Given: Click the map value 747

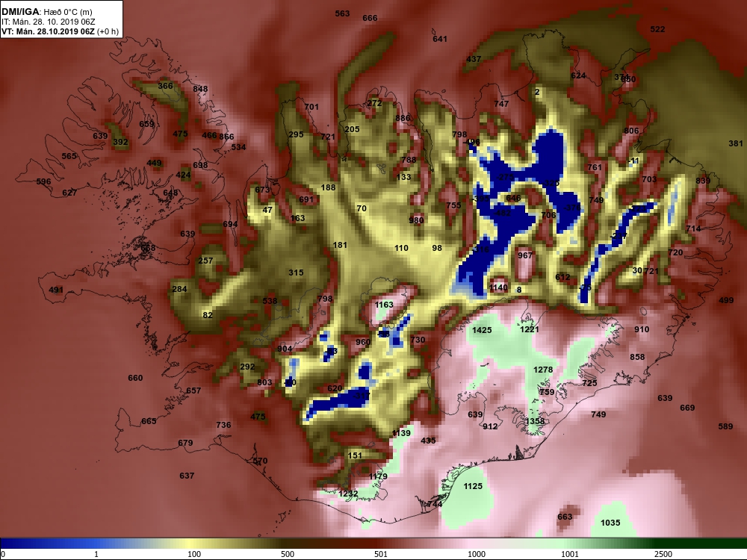Looking at the screenshot, I should (x=501, y=103).
